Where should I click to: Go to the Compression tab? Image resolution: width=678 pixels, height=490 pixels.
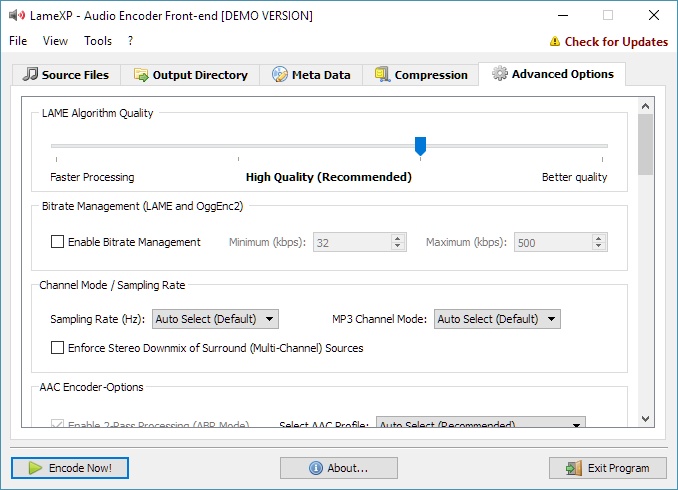(421, 75)
